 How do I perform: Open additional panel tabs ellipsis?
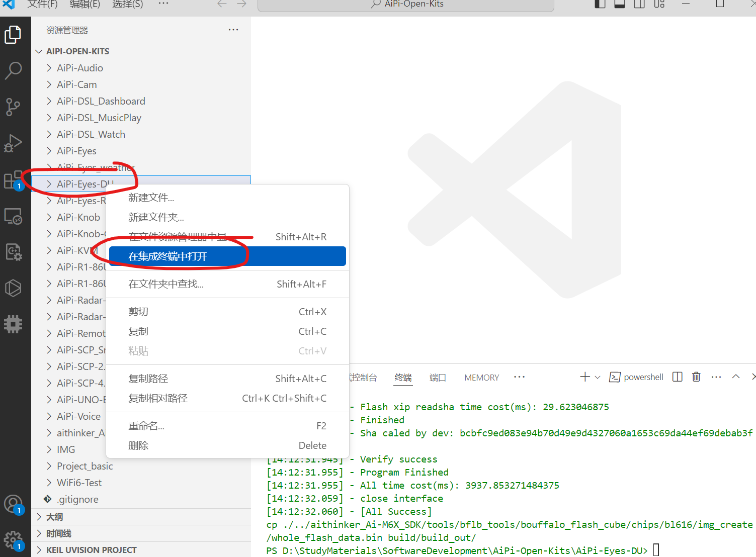[x=520, y=377]
